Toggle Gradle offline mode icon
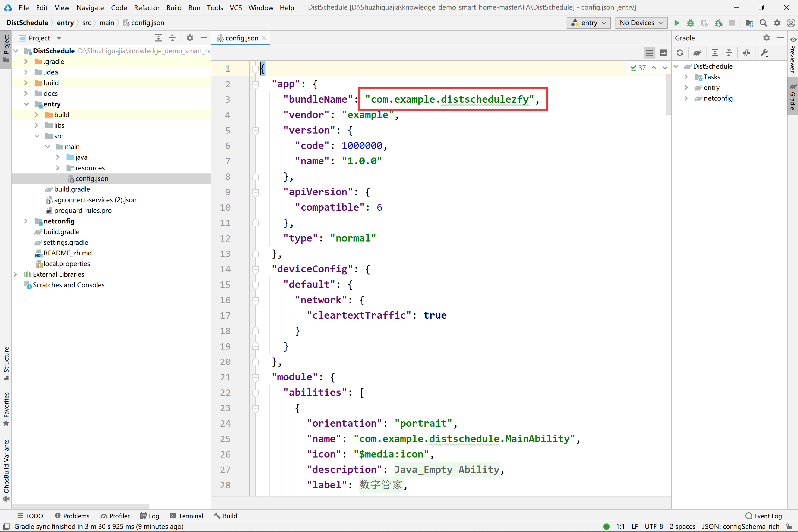 click(746, 53)
